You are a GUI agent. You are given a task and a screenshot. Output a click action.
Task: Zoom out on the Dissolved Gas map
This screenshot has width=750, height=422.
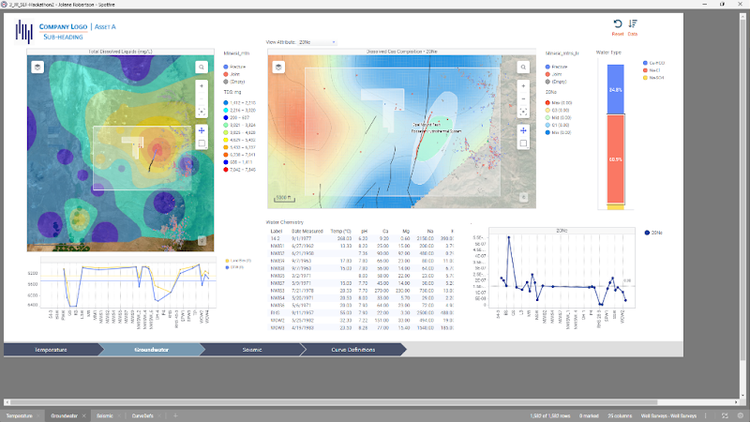point(523,99)
